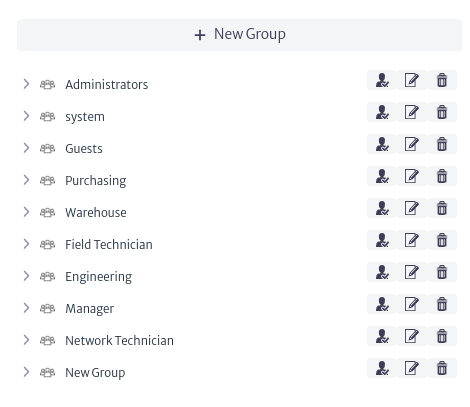Select the Network Technician group name
The image size is (470, 407).
[120, 341]
